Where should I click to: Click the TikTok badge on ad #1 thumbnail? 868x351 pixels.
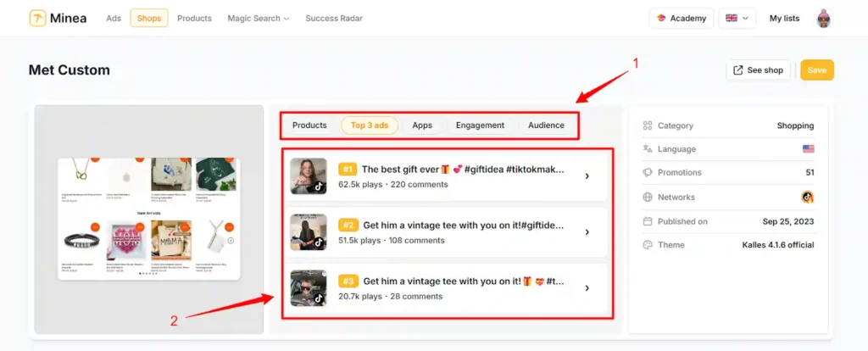pyautogui.click(x=319, y=187)
